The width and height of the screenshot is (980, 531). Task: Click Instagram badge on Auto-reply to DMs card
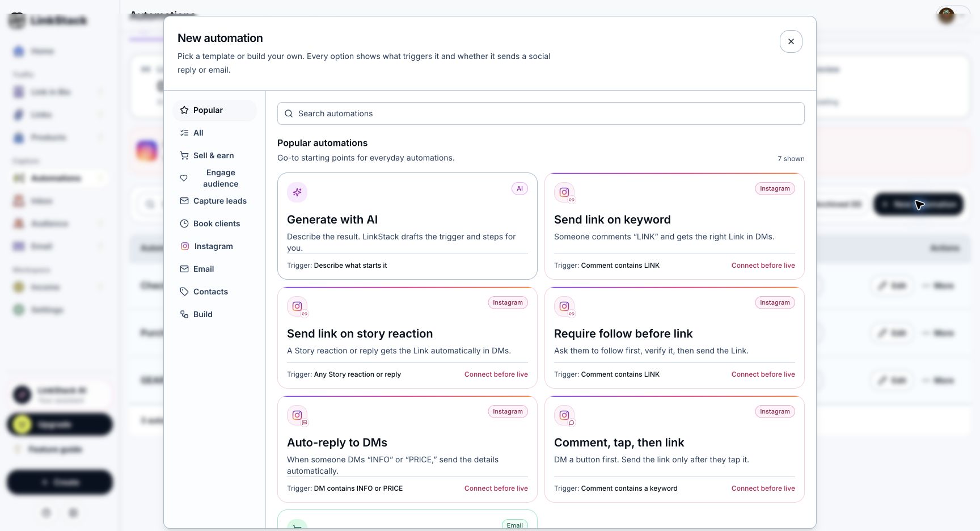click(508, 411)
